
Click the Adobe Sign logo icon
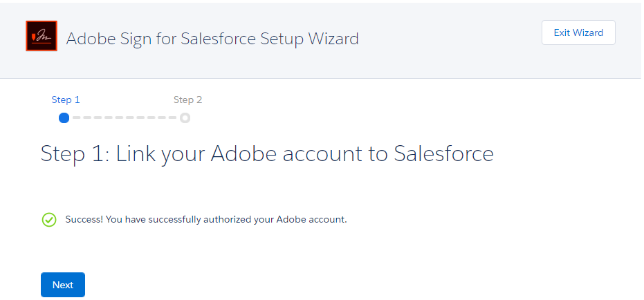(42, 36)
